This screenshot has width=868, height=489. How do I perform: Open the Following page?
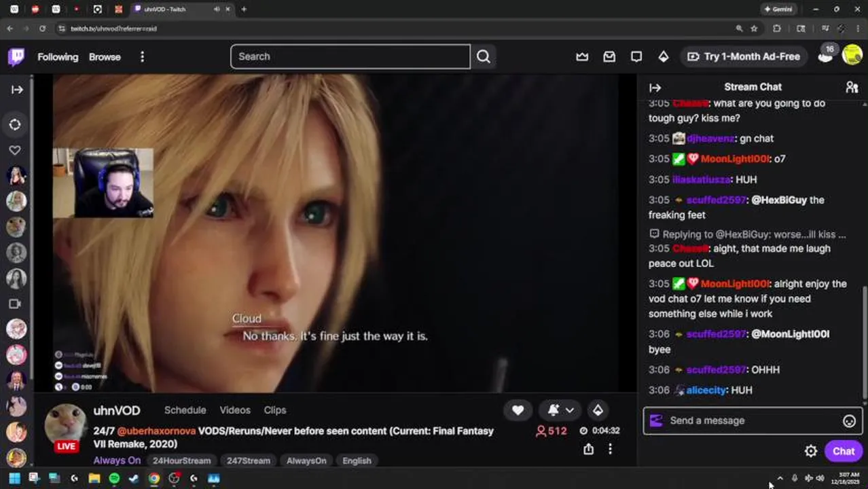coord(58,57)
